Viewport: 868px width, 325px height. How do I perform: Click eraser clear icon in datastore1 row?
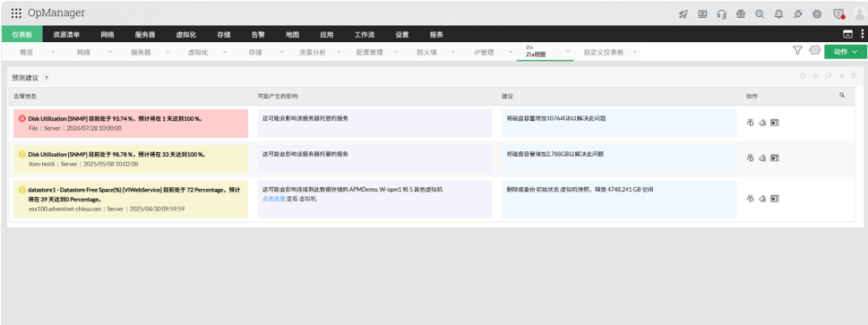(762, 198)
